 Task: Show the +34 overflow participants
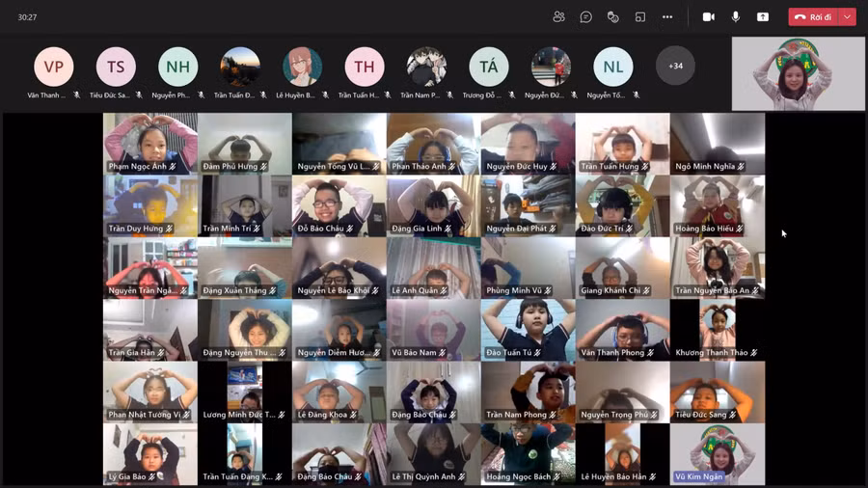click(675, 67)
